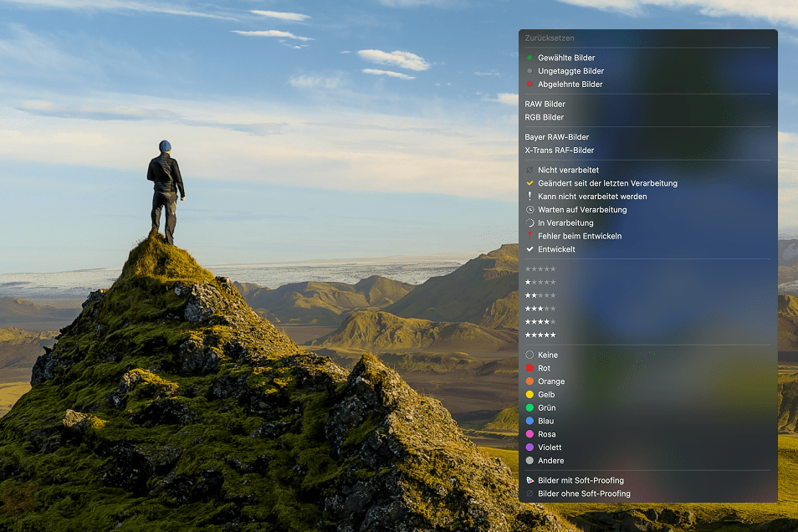The image size is (798, 532).
Task: Toggle Geändert seit der letzten Verarbeitung checkmark
Action: coord(529,183)
